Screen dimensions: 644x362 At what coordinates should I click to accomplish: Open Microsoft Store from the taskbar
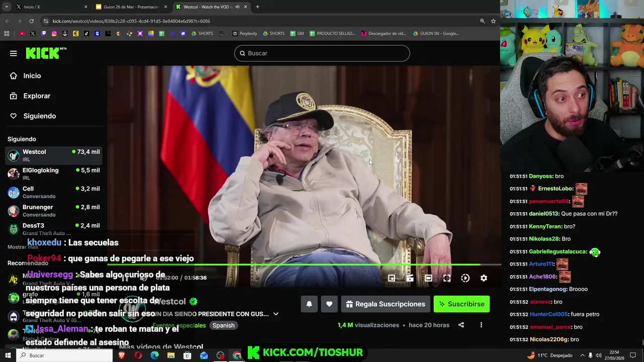point(187,355)
